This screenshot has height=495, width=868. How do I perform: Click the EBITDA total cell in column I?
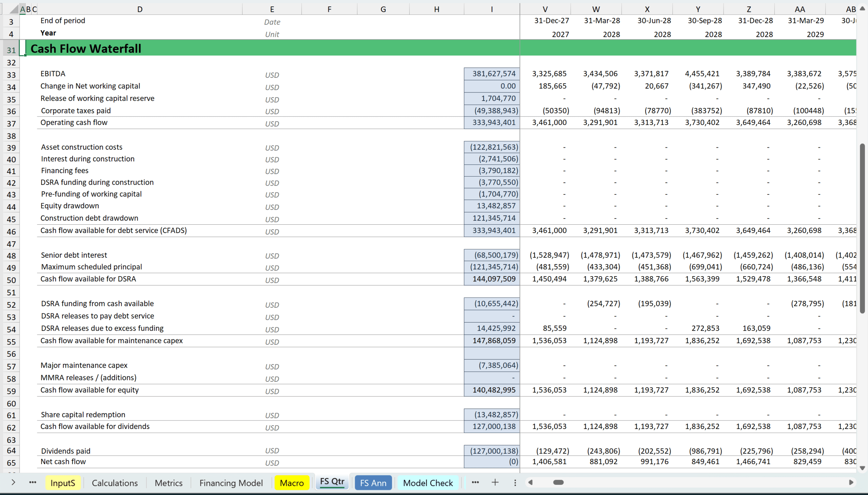click(492, 74)
